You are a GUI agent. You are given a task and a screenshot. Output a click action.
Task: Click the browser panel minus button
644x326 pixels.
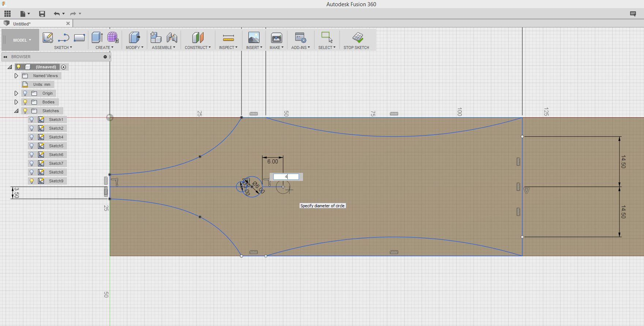105,57
